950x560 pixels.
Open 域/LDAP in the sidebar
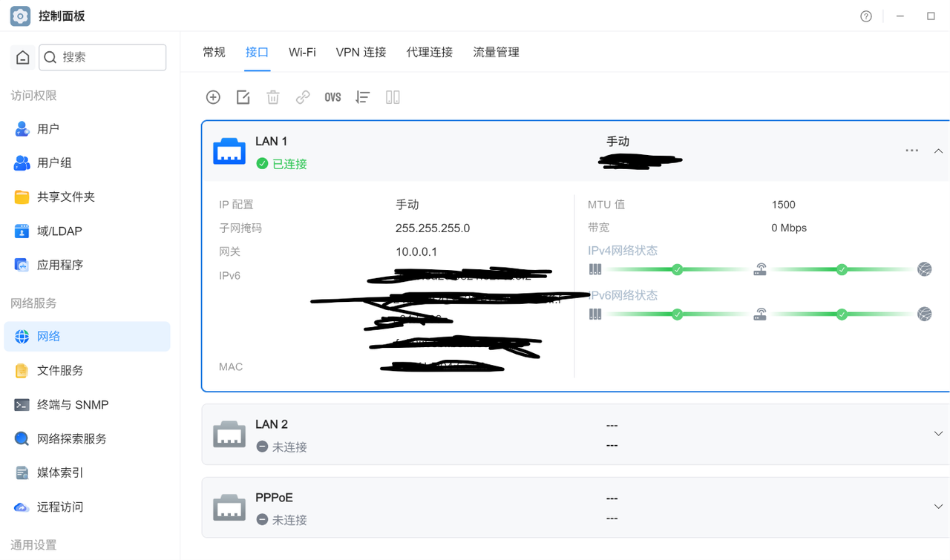(x=87, y=231)
